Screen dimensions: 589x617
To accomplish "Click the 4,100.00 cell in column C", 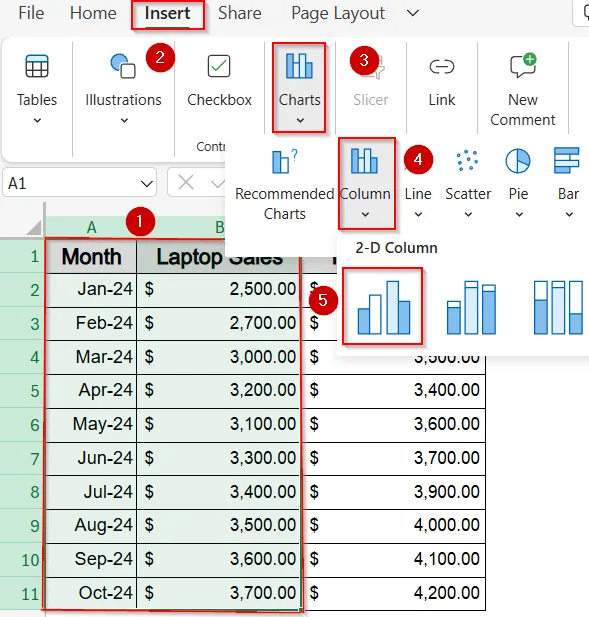I will click(x=393, y=560).
